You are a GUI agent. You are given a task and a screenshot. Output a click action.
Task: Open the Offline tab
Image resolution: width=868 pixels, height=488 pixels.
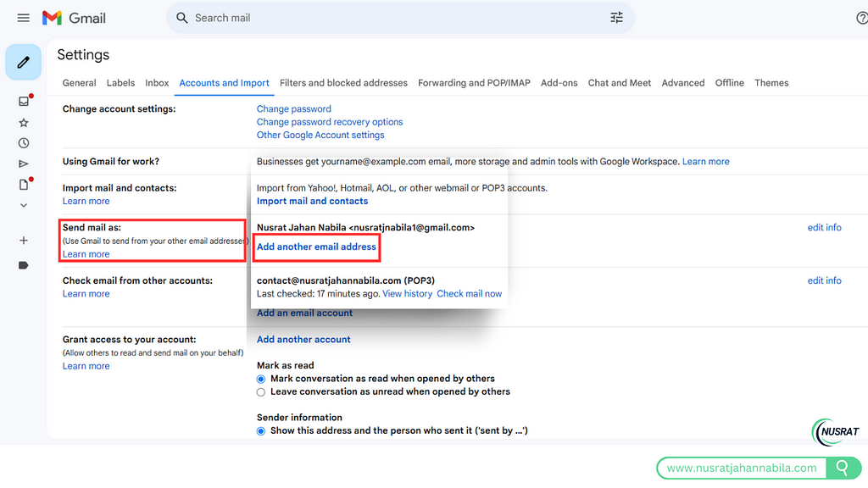730,83
